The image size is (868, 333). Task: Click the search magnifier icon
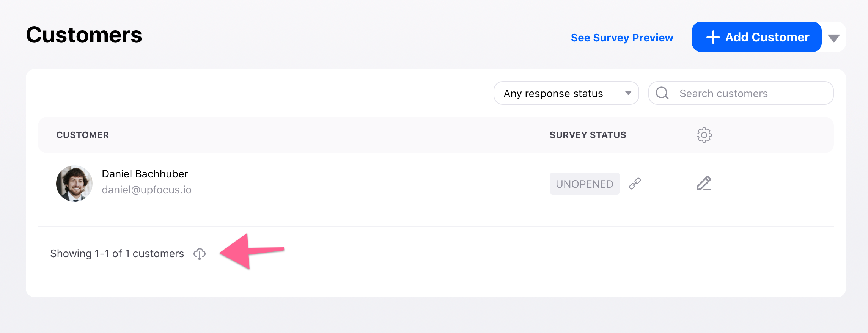coord(662,93)
